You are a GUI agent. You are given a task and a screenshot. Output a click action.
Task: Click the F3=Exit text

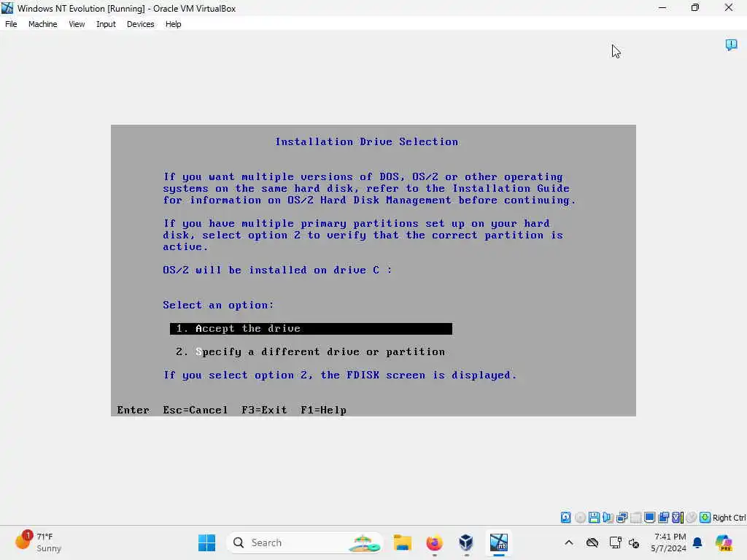(x=264, y=410)
